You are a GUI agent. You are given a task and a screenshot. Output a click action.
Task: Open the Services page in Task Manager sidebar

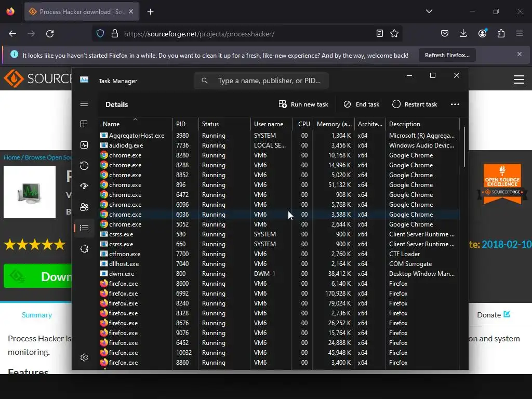coord(84,249)
